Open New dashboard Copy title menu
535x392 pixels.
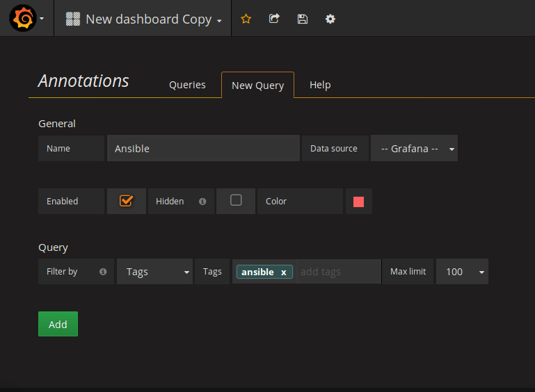coord(153,19)
